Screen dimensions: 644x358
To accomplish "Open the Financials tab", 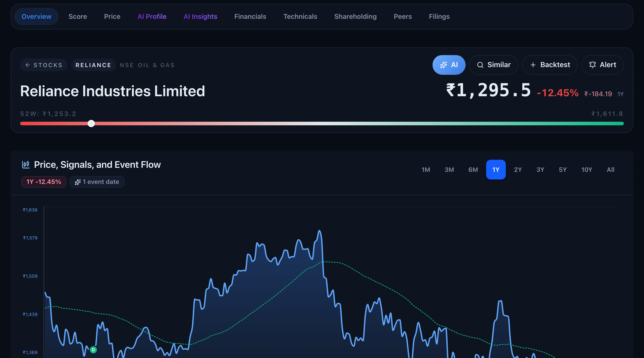I will [250, 17].
